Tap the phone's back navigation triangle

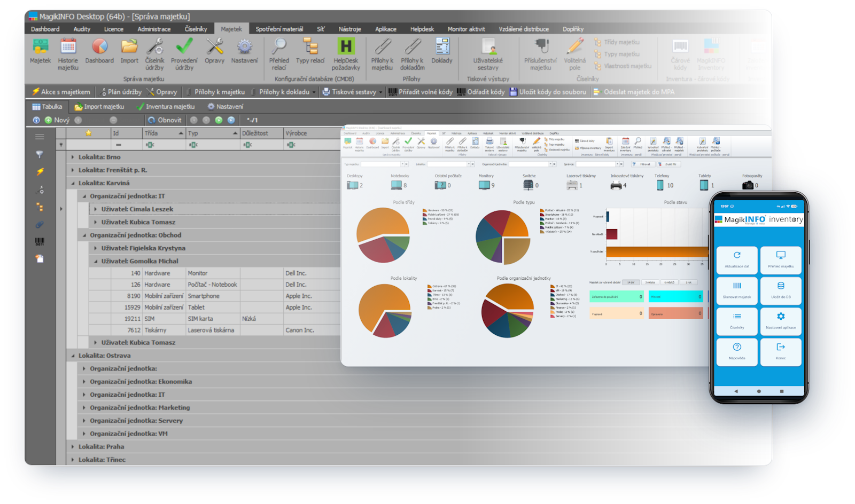click(x=736, y=391)
